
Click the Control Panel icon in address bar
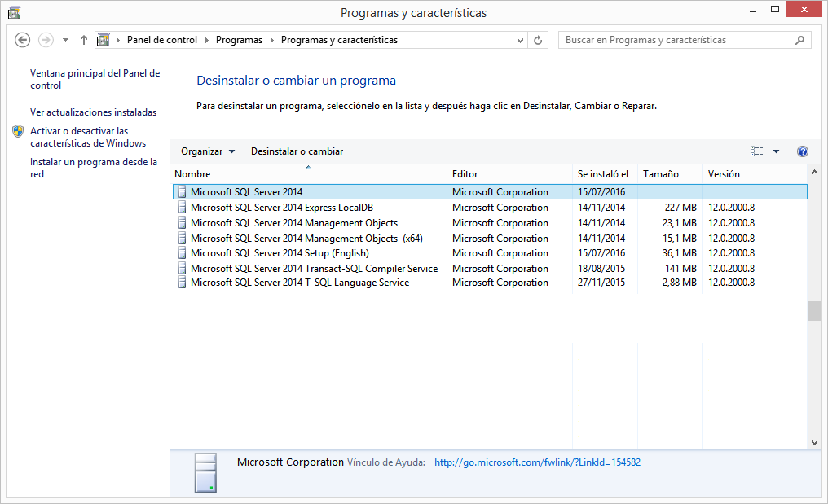(x=103, y=40)
